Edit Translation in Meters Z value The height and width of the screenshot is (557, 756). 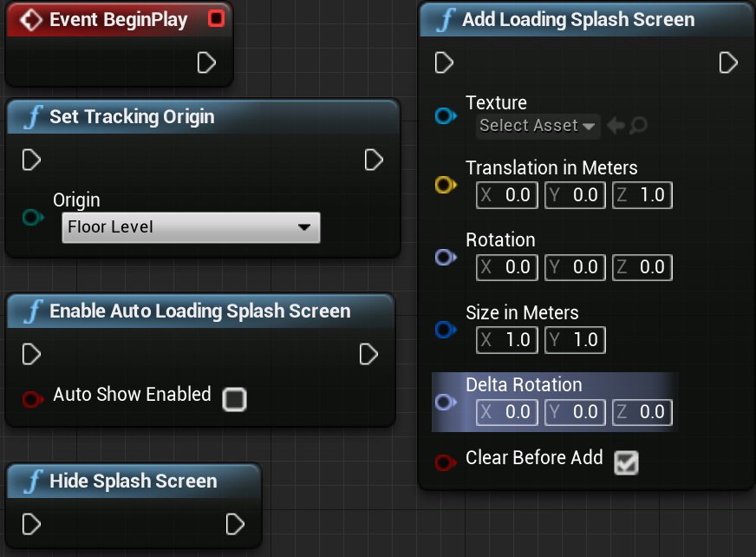[642, 195]
